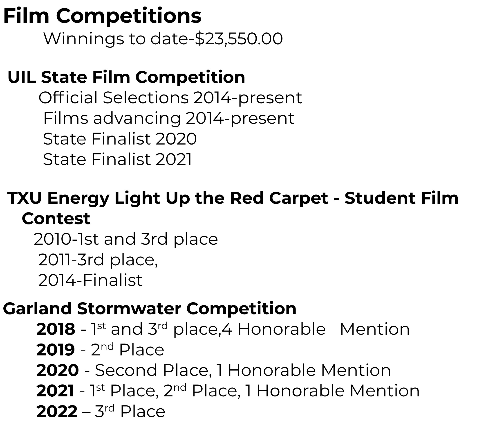The height and width of the screenshot is (434, 504).
Task: Click the 'Film Competitions' main title
Action: point(102,16)
